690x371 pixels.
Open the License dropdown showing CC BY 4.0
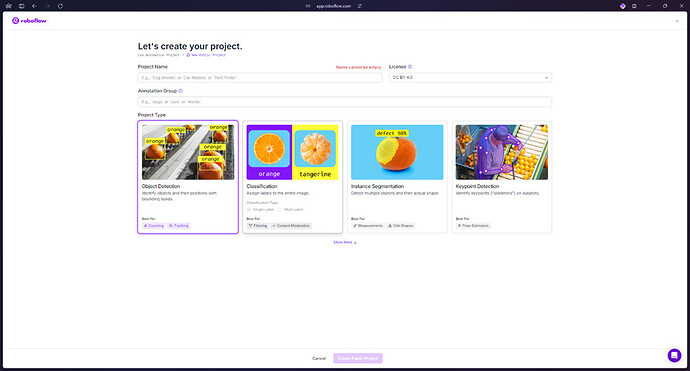470,77
